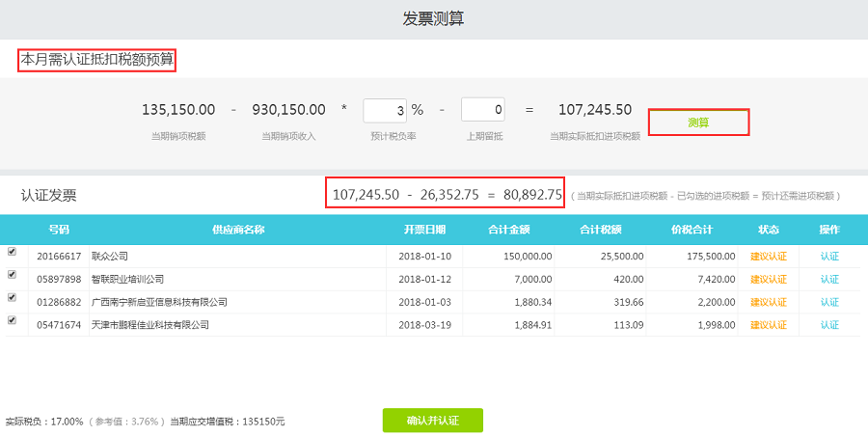Click 建议认证 status for invoice 01286882
868x436 pixels.
point(769,303)
